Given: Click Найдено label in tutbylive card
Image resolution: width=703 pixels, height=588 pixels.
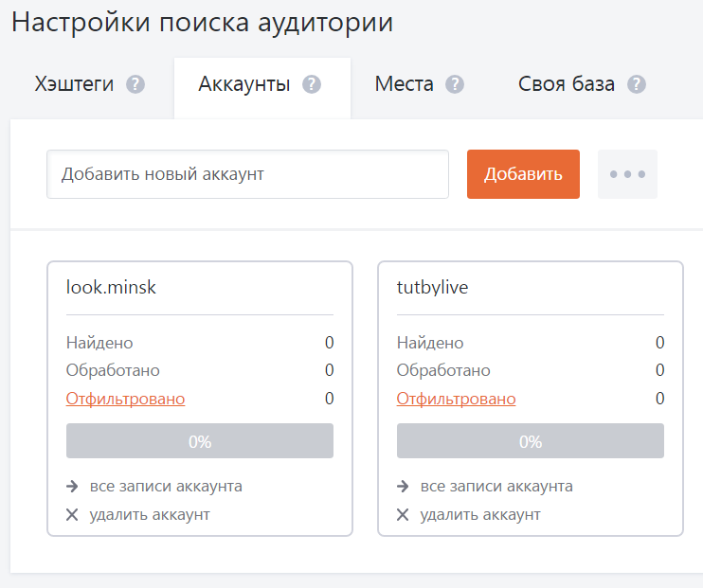Looking at the screenshot, I should [430, 343].
